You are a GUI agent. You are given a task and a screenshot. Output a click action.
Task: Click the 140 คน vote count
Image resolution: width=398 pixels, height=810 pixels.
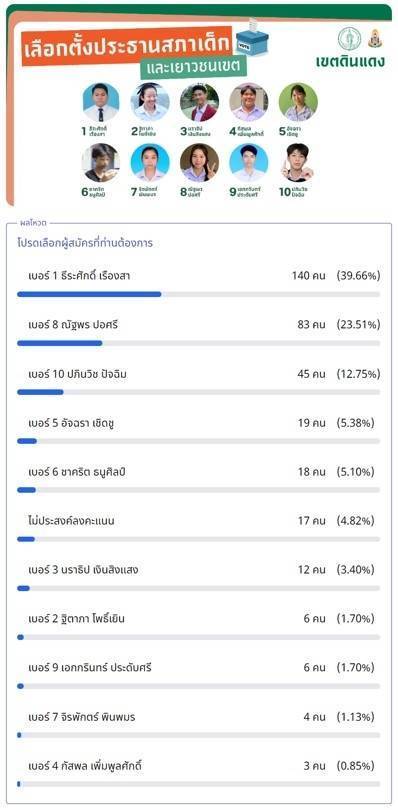pos(308,276)
